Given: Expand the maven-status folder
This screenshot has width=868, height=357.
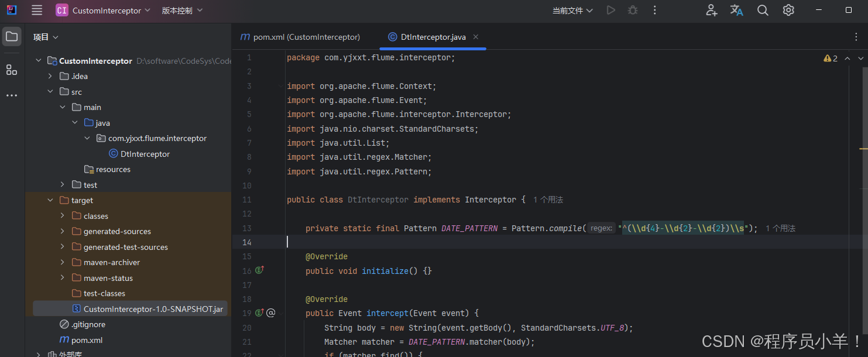Looking at the screenshot, I should pyautogui.click(x=63, y=278).
